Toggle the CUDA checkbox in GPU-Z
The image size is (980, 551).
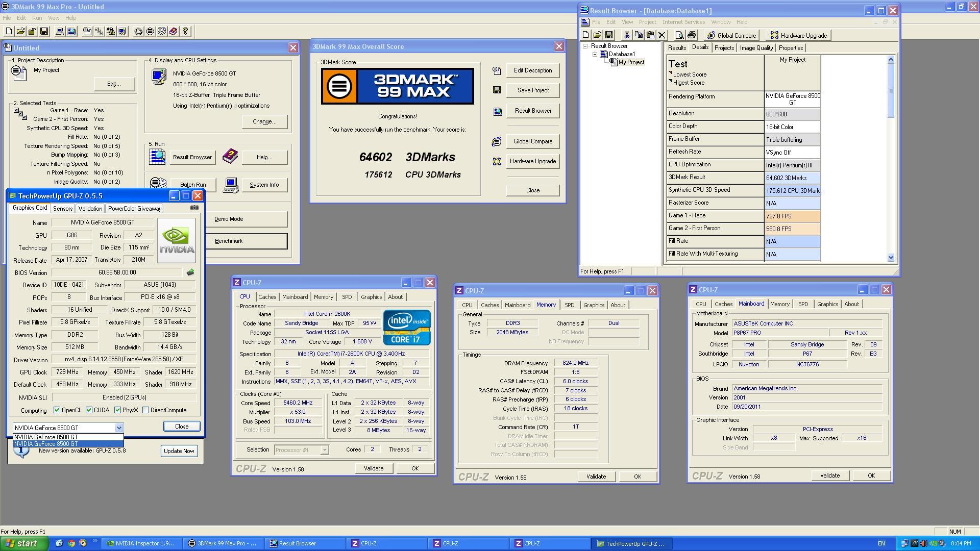coord(89,410)
